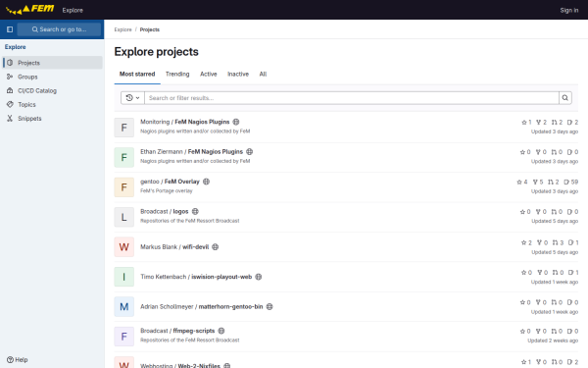
Task: Open Groups in the sidebar
Action: [x=53, y=77]
